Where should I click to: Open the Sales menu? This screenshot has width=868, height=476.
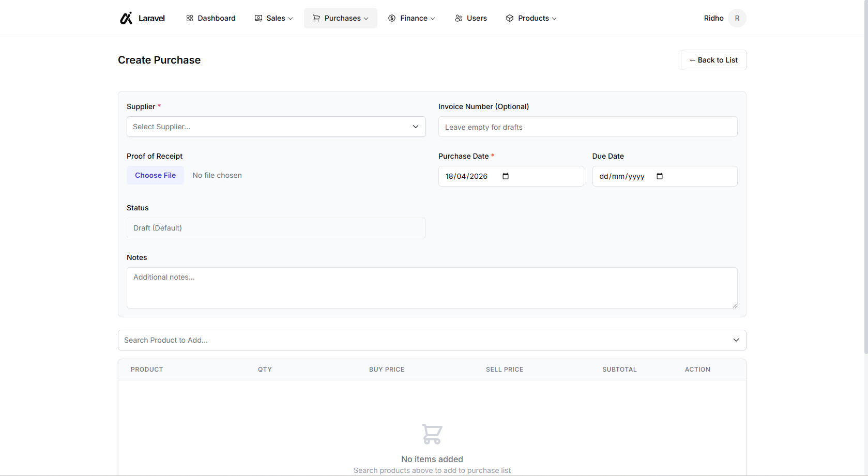(x=274, y=18)
